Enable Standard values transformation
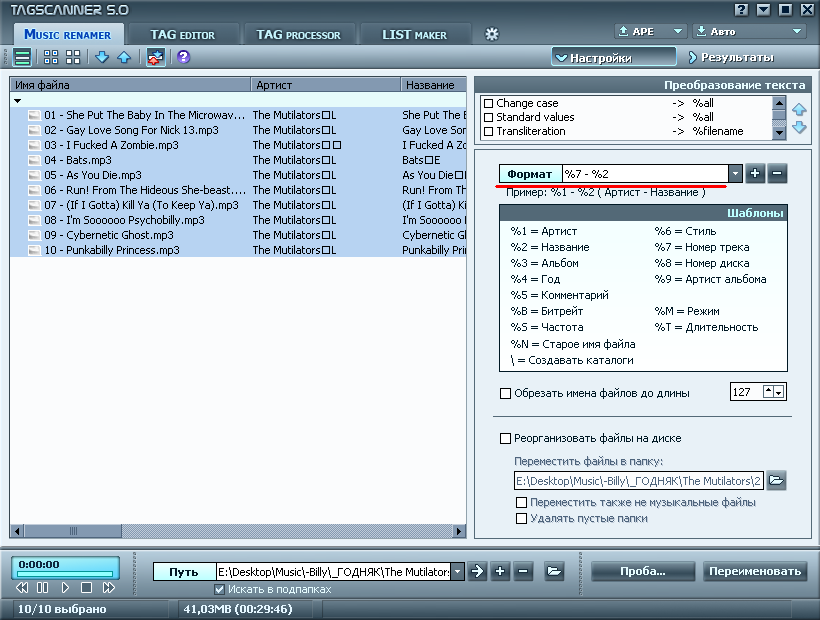Image resolution: width=820 pixels, height=620 pixels. click(x=488, y=118)
